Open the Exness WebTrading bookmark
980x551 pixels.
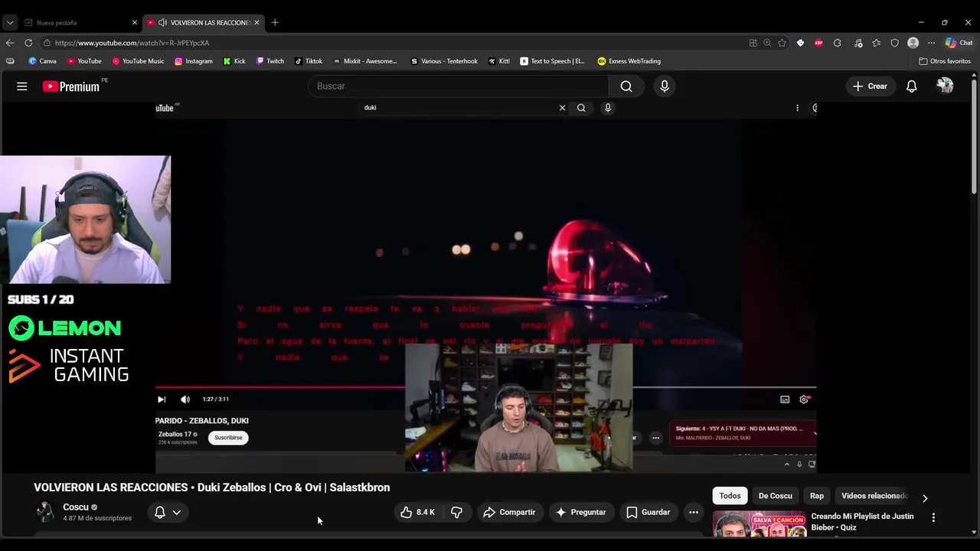(629, 61)
